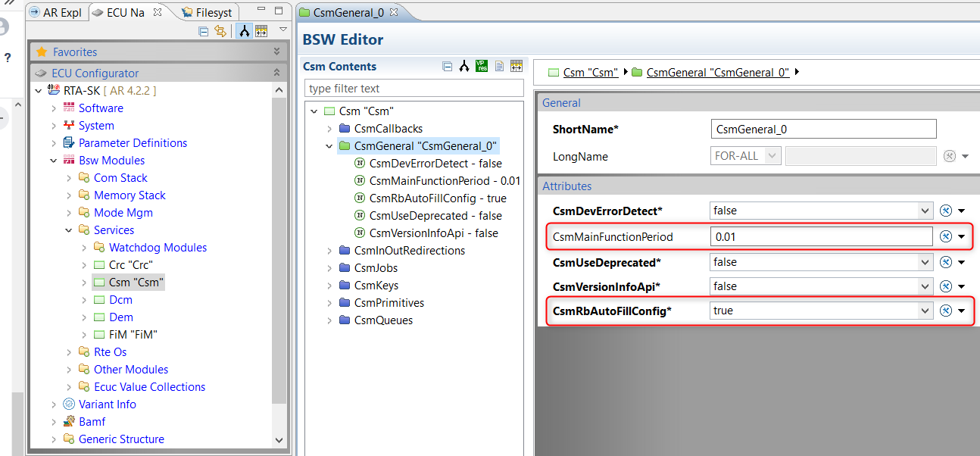
Task: Close the CsmGeneral_0 editor tab
Action: [x=393, y=12]
